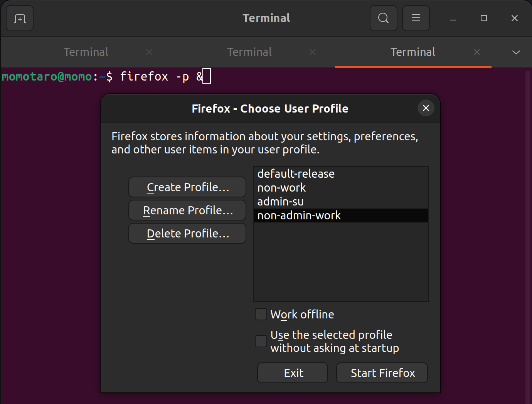The image size is (532, 404).
Task: Click the terminal vertical scrollbar
Action: [528, 236]
